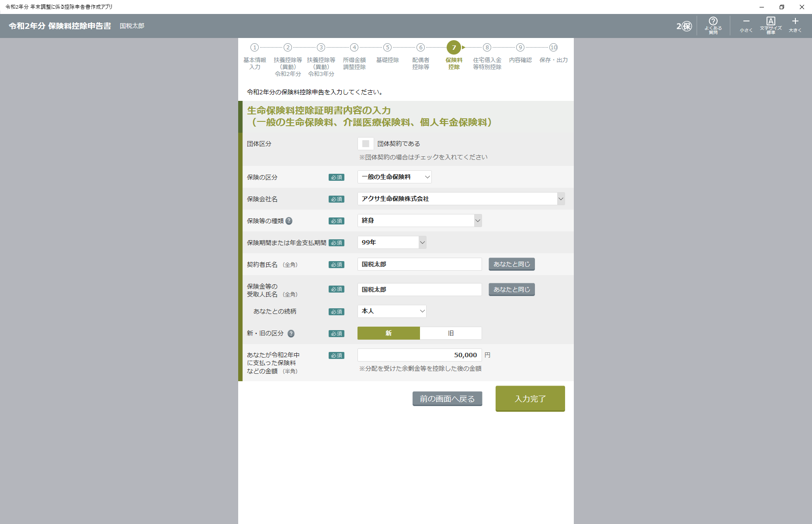The height and width of the screenshot is (524, 812).
Task: Click あなたと同じ button beside 契約者氏名
Action: (511, 264)
